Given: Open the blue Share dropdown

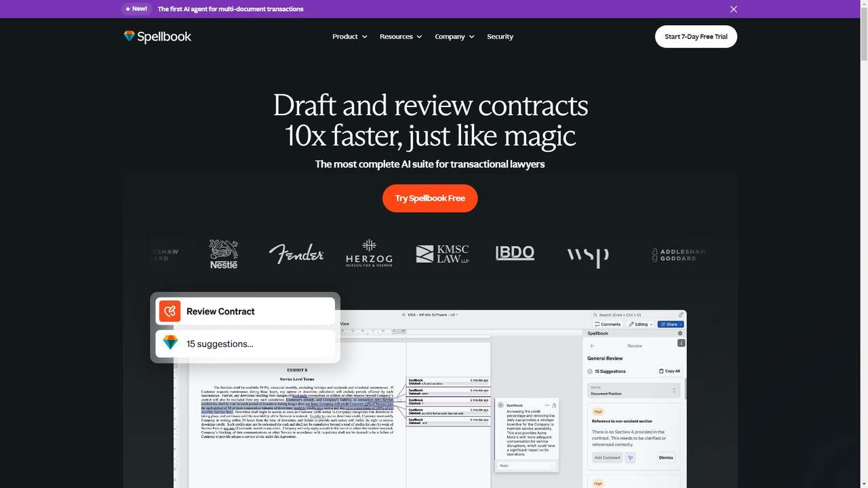Looking at the screenshot, I should (671, 325).
